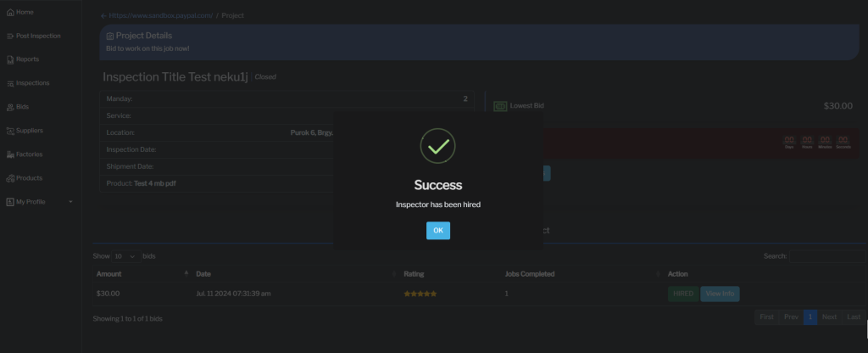Click the Closed status label

pyautogui.click(x=265, y=77)
